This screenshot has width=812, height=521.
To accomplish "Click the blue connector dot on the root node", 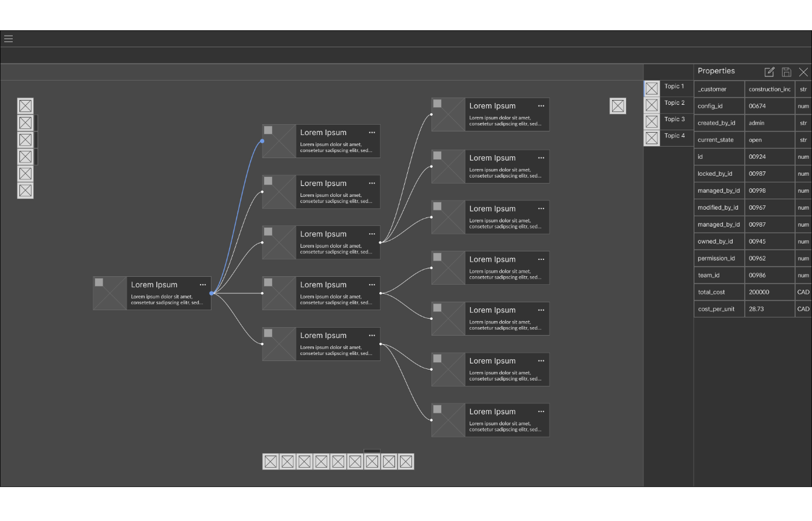I will click(211, 293).
